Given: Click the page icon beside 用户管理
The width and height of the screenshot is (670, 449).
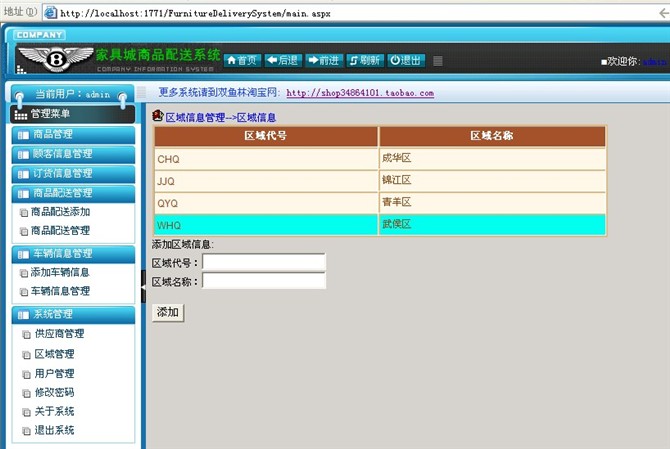Looking at the screenshot, I should click(26, 375).
